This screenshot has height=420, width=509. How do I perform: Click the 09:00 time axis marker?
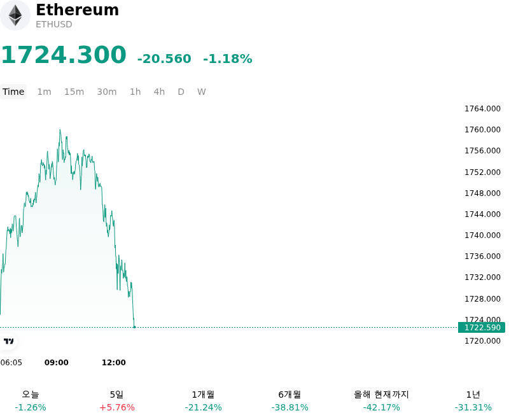(57, 363)
